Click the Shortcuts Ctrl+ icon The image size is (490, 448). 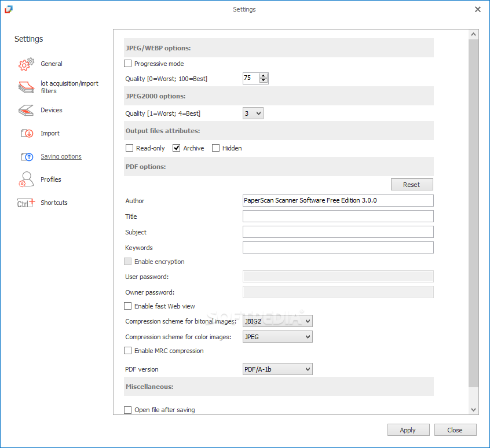tap(26, 203)
